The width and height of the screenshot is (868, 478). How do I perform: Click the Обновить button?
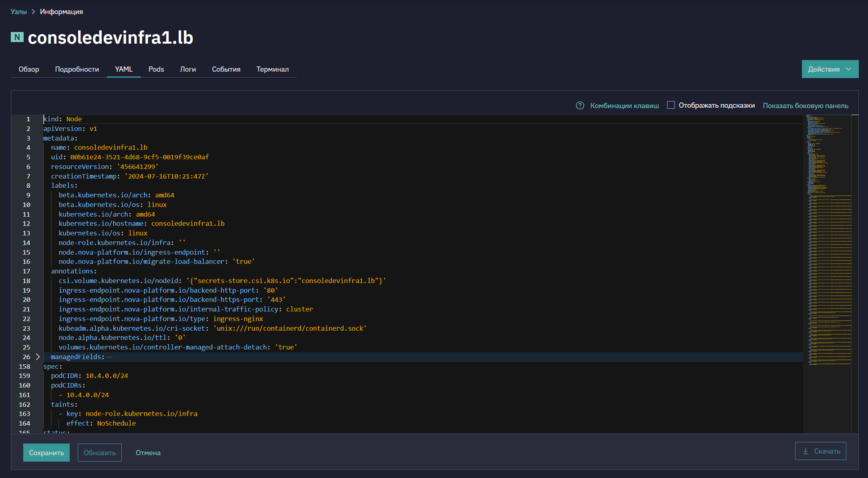[100, 452]
